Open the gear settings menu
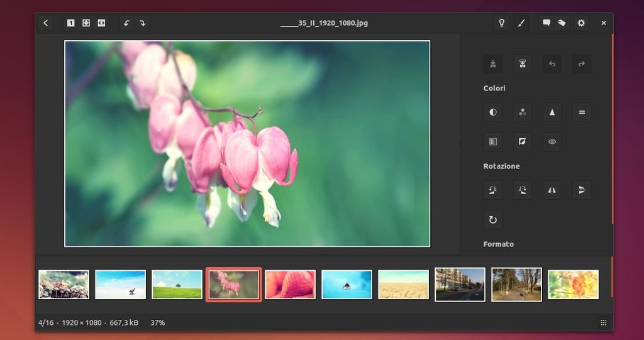This screenshot has height=340, width=644. click(x=581, y=23)
